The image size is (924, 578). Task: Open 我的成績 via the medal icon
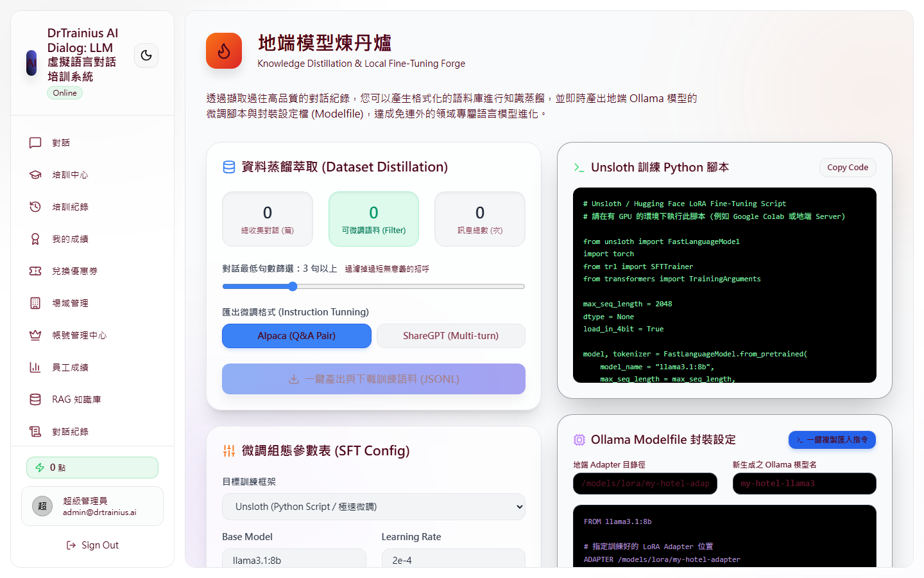(35, 238)
